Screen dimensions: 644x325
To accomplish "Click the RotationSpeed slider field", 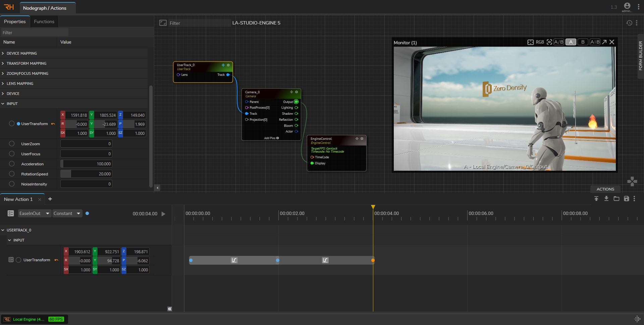I will [x=86, y=174].
